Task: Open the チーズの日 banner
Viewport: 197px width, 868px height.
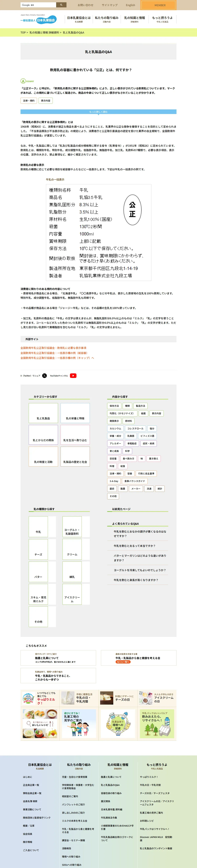Action: tap(118, 698)
